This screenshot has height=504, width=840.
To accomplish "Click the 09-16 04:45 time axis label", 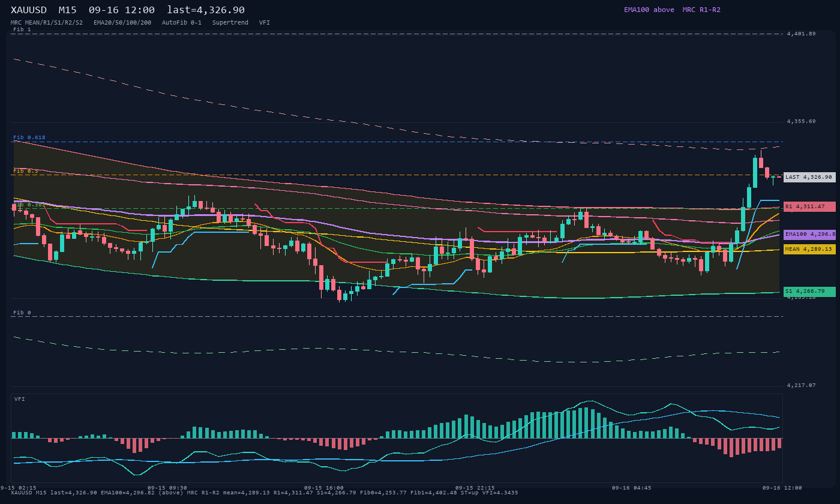I will 631,488.
